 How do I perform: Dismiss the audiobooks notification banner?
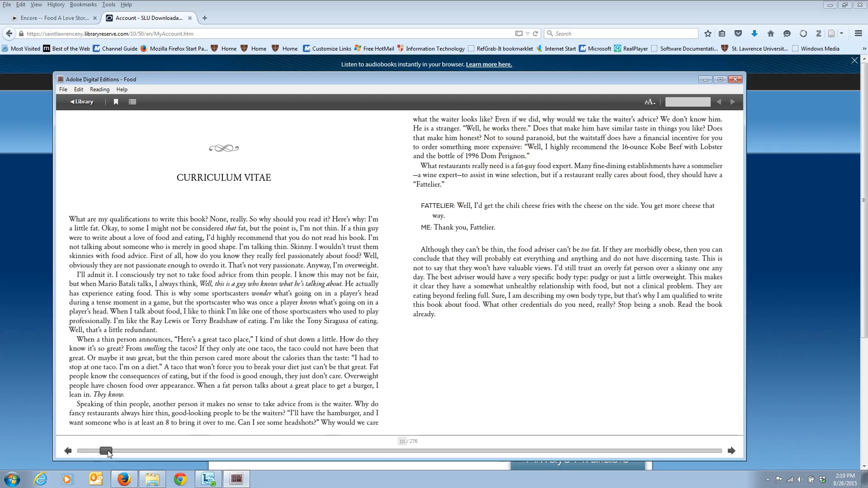coord(854,60)
